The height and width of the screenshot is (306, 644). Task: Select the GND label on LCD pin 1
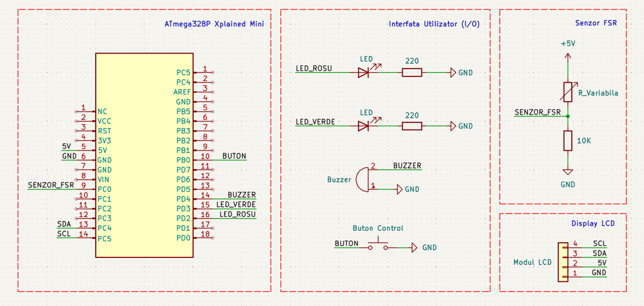599,273
